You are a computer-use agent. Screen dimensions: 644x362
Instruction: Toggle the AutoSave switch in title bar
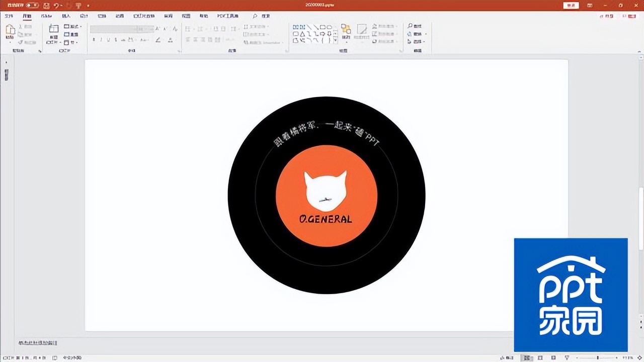coord(32,5)
